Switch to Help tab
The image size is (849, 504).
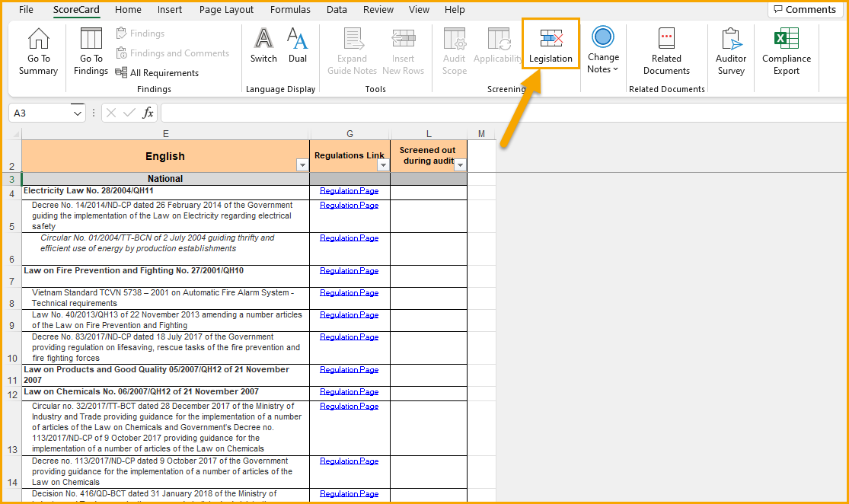coord(455,9)
